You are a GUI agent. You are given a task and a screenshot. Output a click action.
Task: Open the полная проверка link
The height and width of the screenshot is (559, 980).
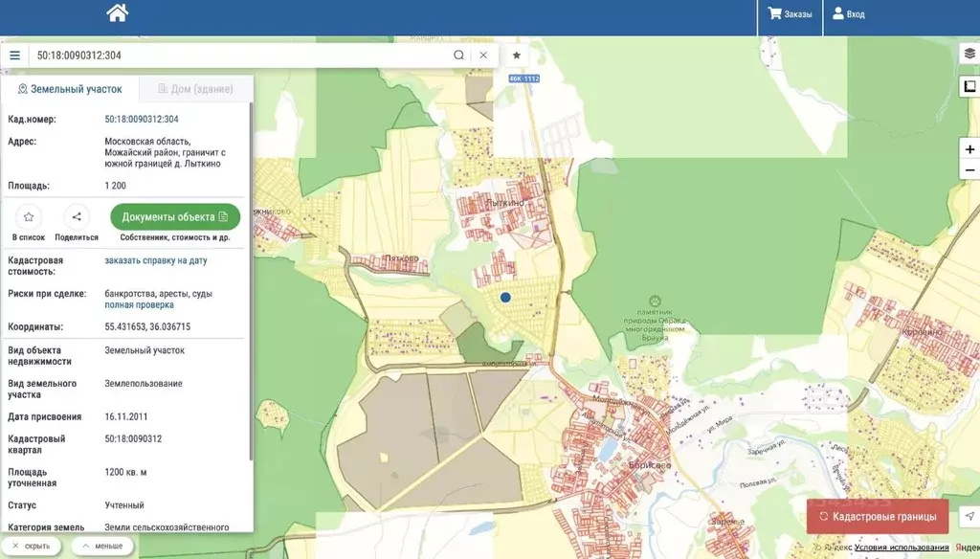click(139, 305)
